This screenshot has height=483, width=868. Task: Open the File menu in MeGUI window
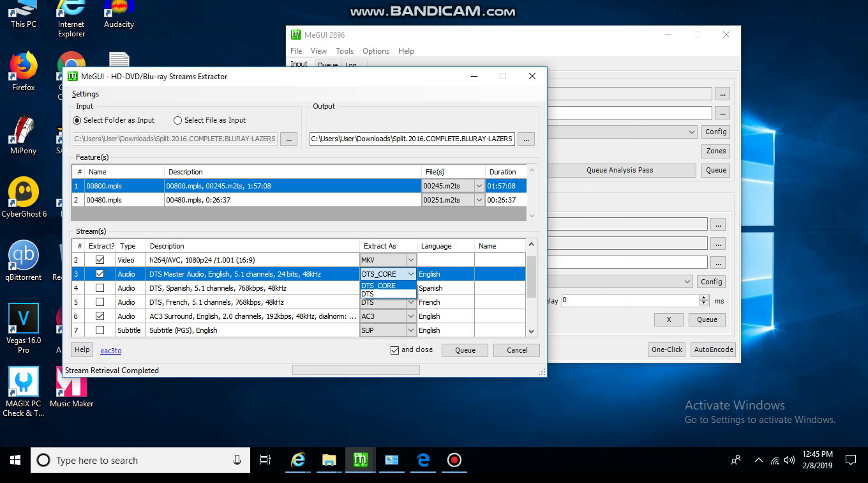coord(296,51)
